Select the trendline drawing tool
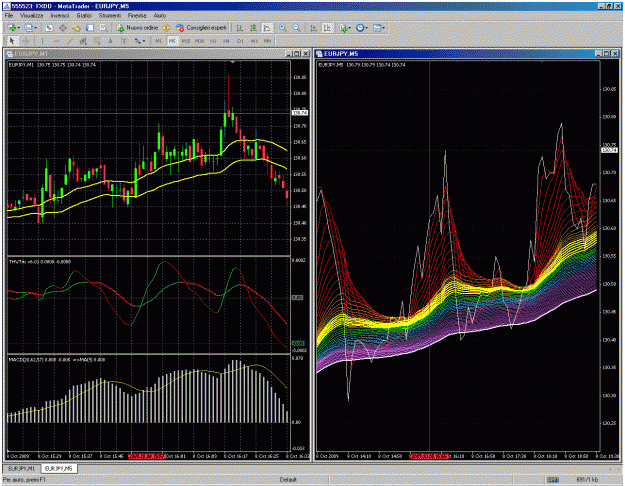This screenshot has height=486, width=625. pyautogui.click(x=69, y=41)
